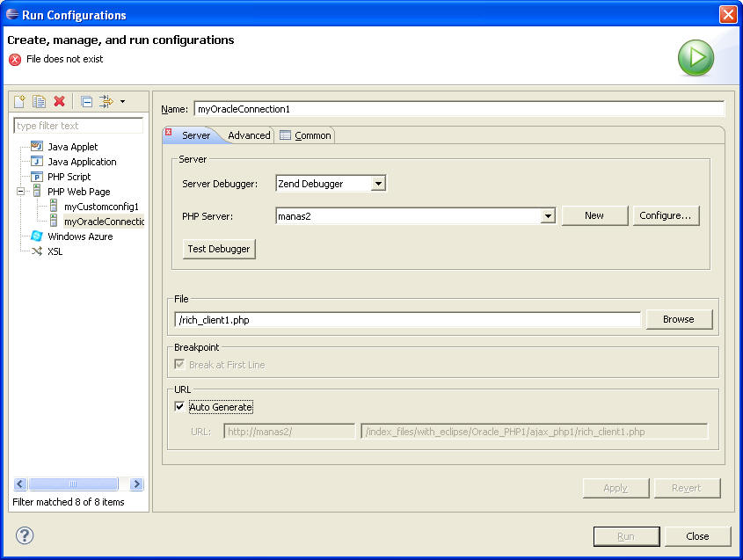This screenshot has height=560, width=743.
Task: Click 'File does not exist' error text
Action: click(64, 59)
